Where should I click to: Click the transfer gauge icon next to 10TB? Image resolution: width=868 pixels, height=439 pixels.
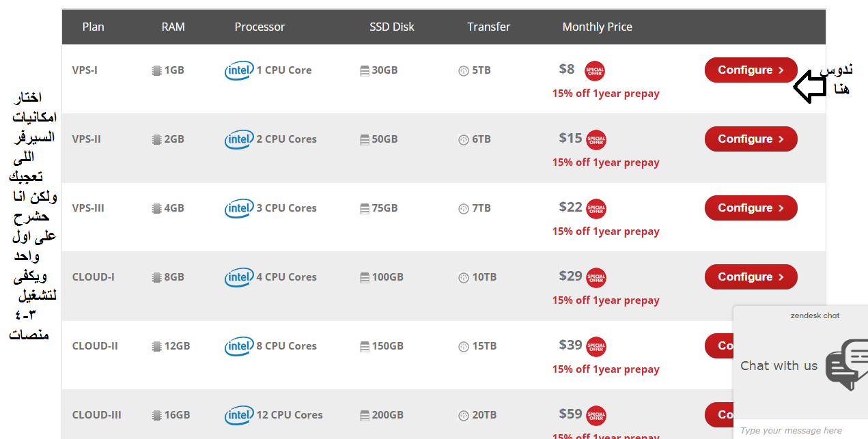tap(464, 277)
